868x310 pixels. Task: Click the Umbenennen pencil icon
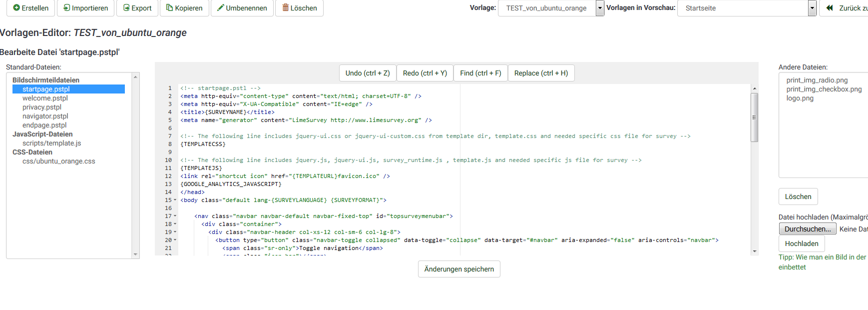tap(221, 8)
